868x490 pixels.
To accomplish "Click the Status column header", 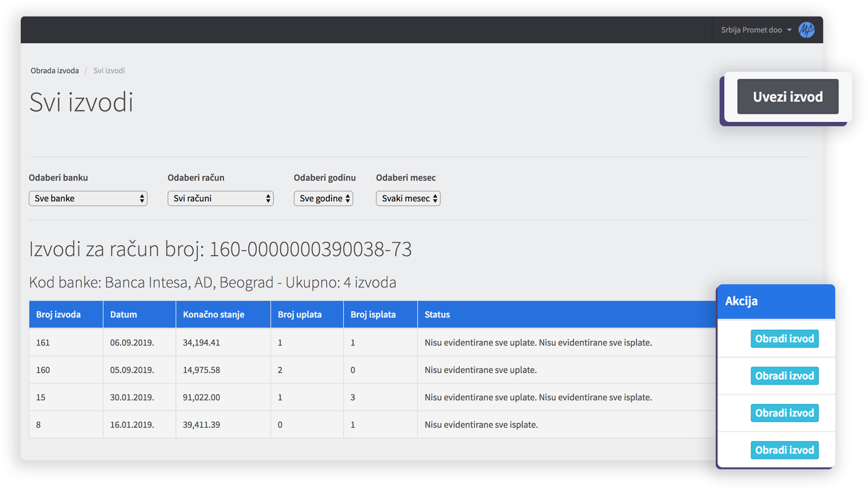I will click(x=437, y=315).
